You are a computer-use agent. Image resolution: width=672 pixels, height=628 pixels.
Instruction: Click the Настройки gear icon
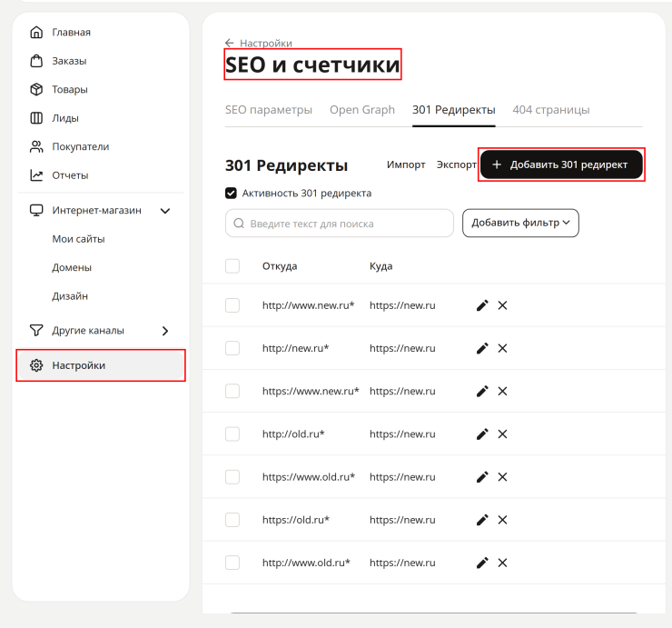pos(36,365)
